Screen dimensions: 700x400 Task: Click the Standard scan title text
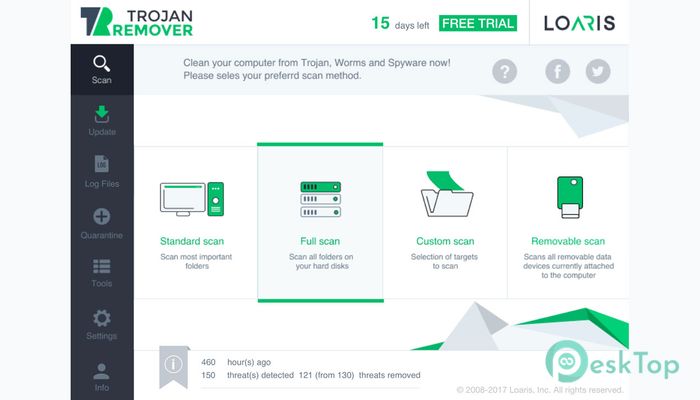(x=192, y=241)
